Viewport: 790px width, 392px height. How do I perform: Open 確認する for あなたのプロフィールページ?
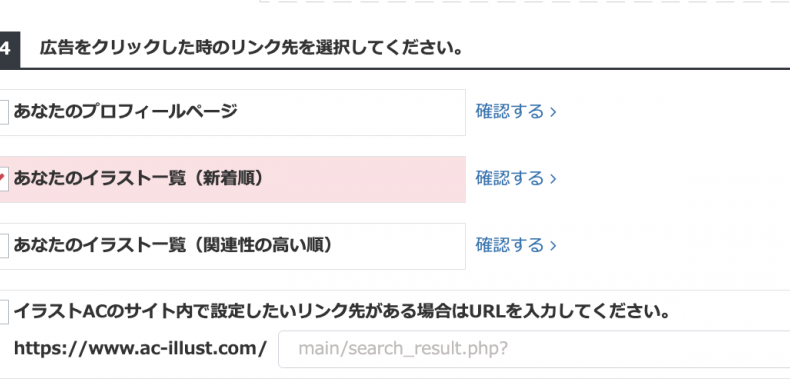(x=516, y=111)
